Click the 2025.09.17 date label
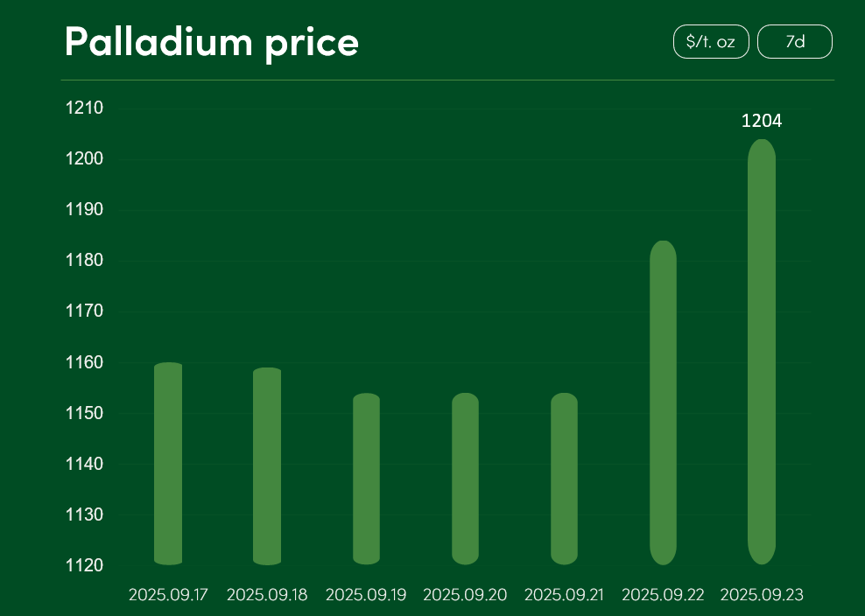The width and height of the screenshot is (865, 616). tap(168, 595)
